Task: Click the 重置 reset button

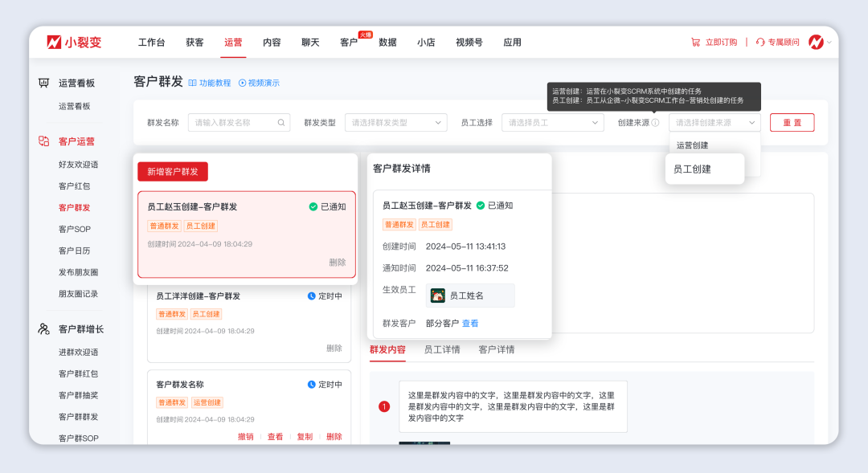Action: (x=792, y=122)
